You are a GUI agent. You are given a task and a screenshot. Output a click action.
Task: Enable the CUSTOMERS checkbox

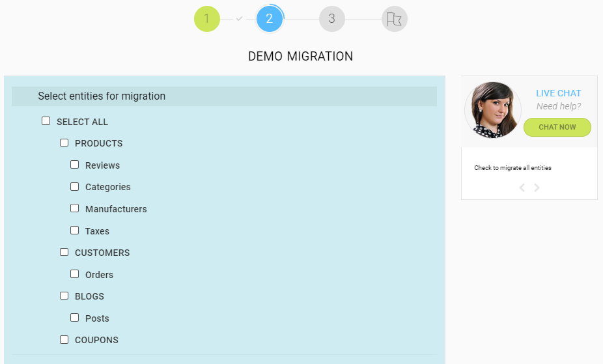pyautogui.click(x=64, y=252)
